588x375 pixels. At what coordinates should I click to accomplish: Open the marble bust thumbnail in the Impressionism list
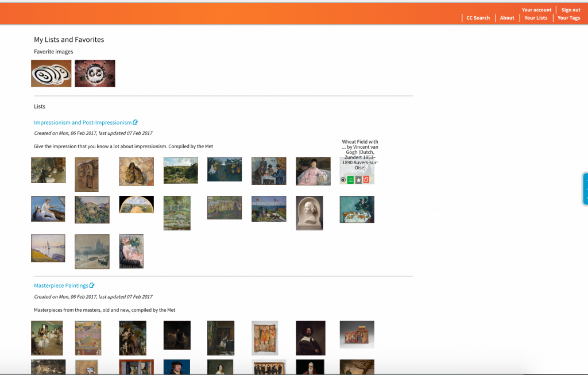coord(309,212)
